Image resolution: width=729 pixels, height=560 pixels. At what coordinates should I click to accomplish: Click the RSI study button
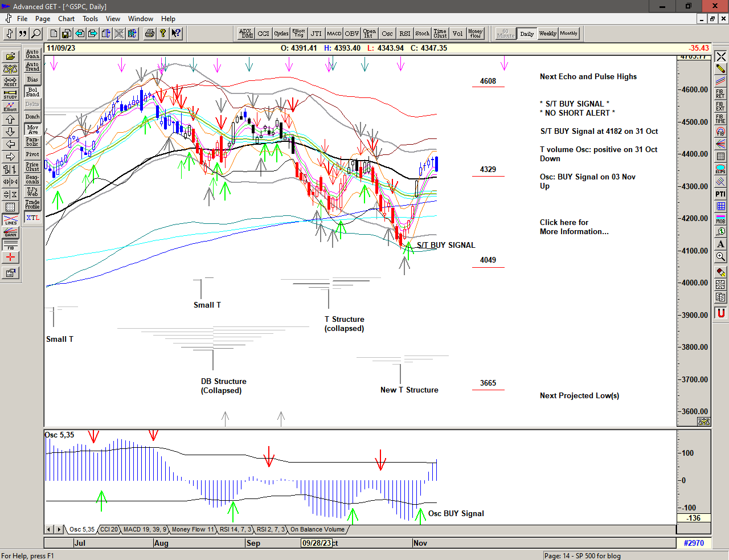click(404, 34)
